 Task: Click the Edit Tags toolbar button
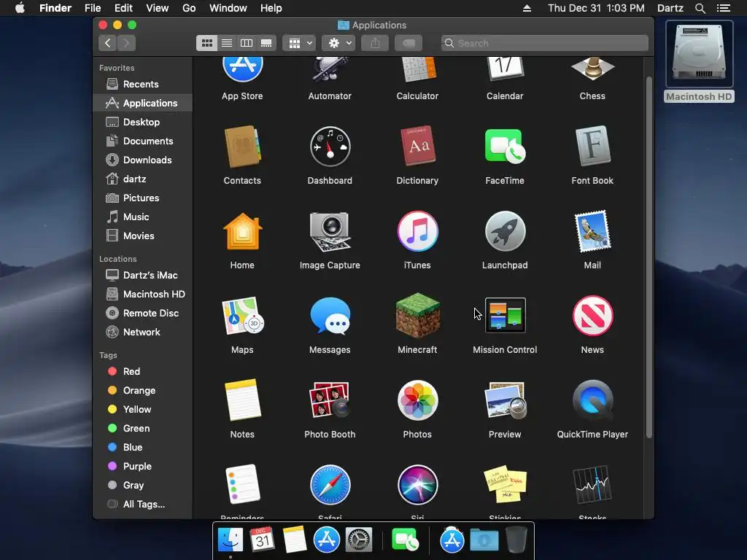point(409,43)
